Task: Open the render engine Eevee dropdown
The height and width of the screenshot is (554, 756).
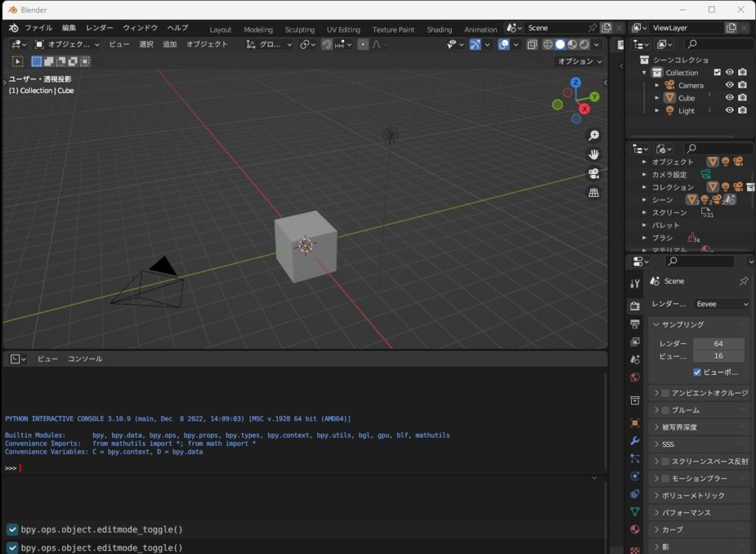Action: [x=721, y=304]
